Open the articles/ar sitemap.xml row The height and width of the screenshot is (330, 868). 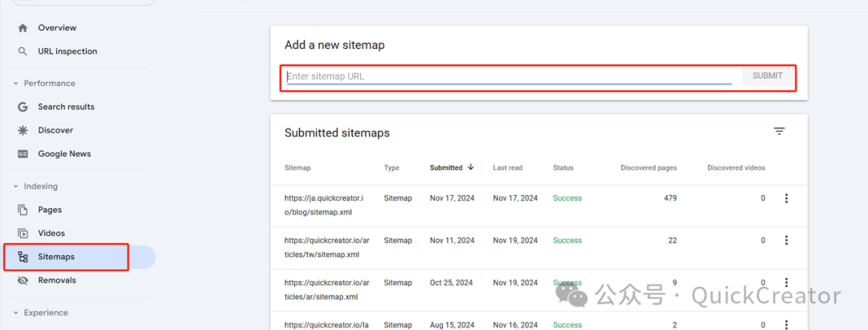tap(325, 289)
